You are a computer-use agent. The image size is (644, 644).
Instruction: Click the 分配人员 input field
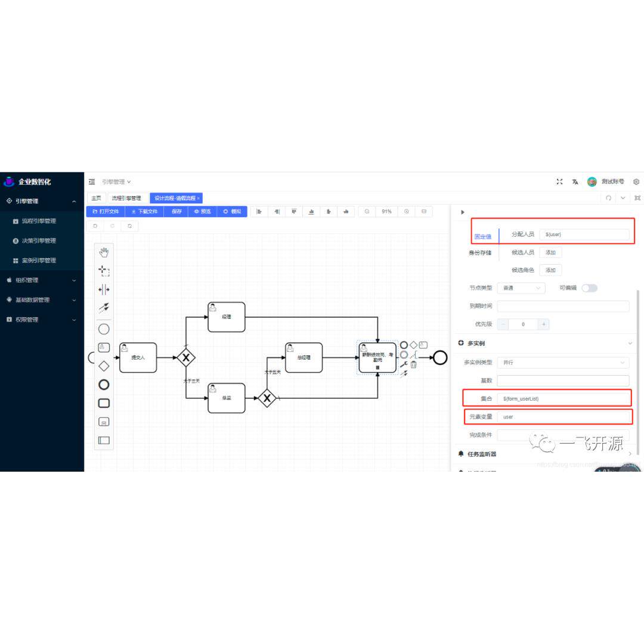(x=584, y=234)
